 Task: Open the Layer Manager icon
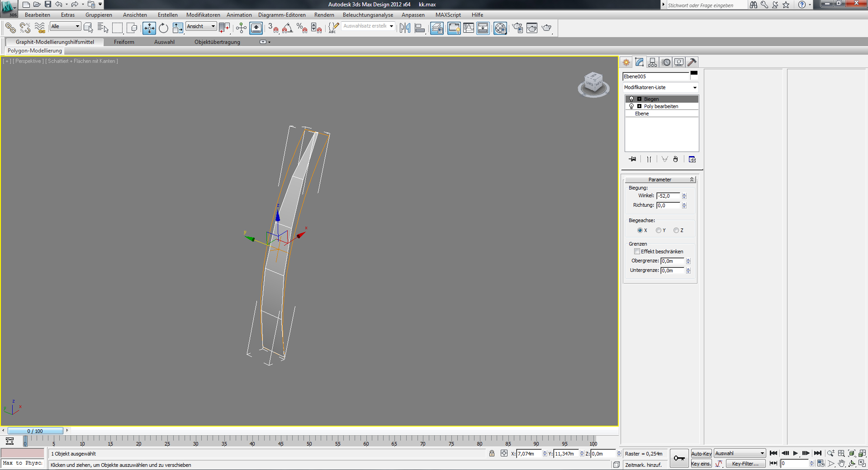pyautogui.click(x=437, y=28)
